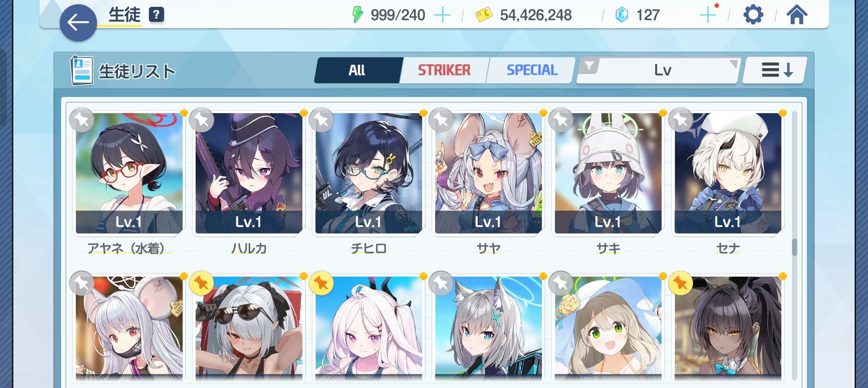Image resolution: width=868 pixels, height=388 pixels.
Task: Unpin the sunglasses-wearing silver-haired student
Action: [202, 283]
